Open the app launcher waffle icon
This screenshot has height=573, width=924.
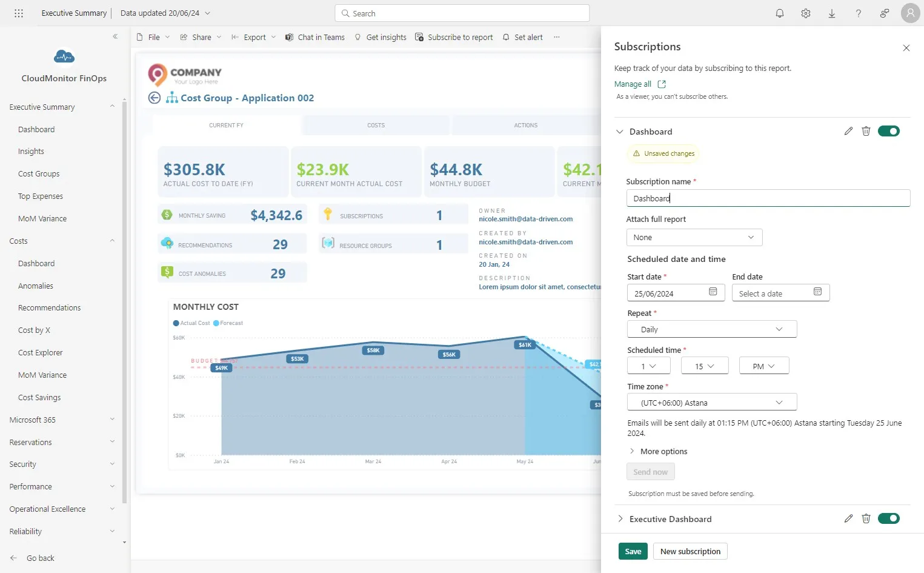19,13
